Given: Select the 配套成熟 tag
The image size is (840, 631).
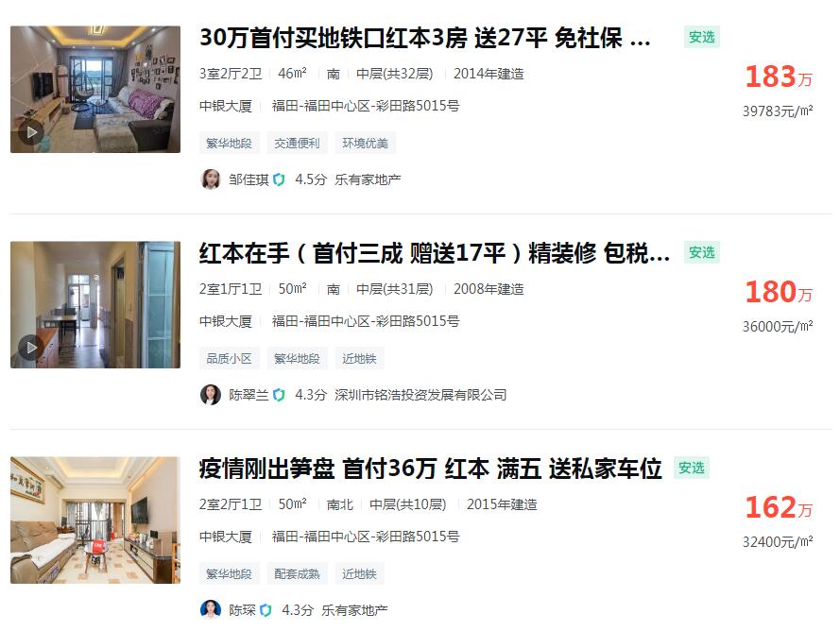Looking at the screenshot, I should [x=297, y=573].
